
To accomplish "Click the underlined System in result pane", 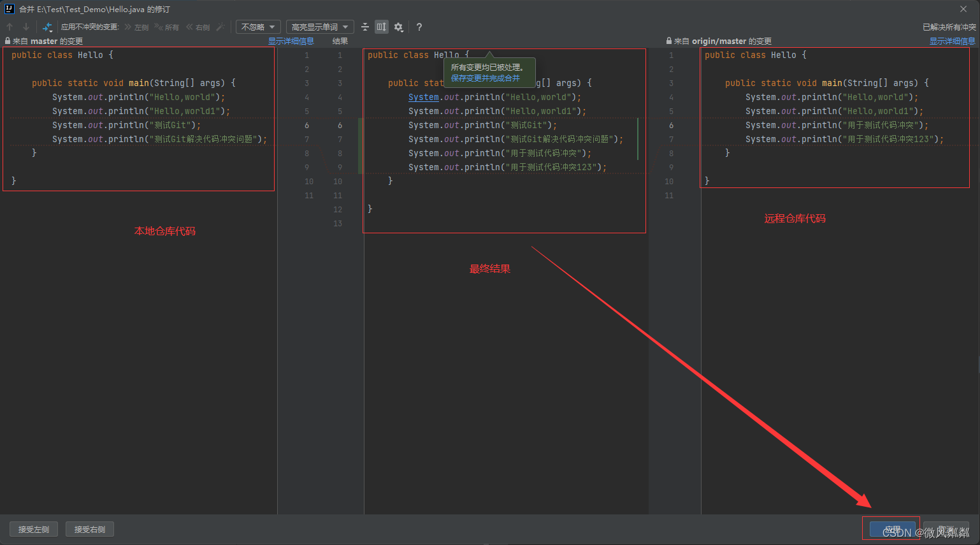I will (x=424, y=97).
